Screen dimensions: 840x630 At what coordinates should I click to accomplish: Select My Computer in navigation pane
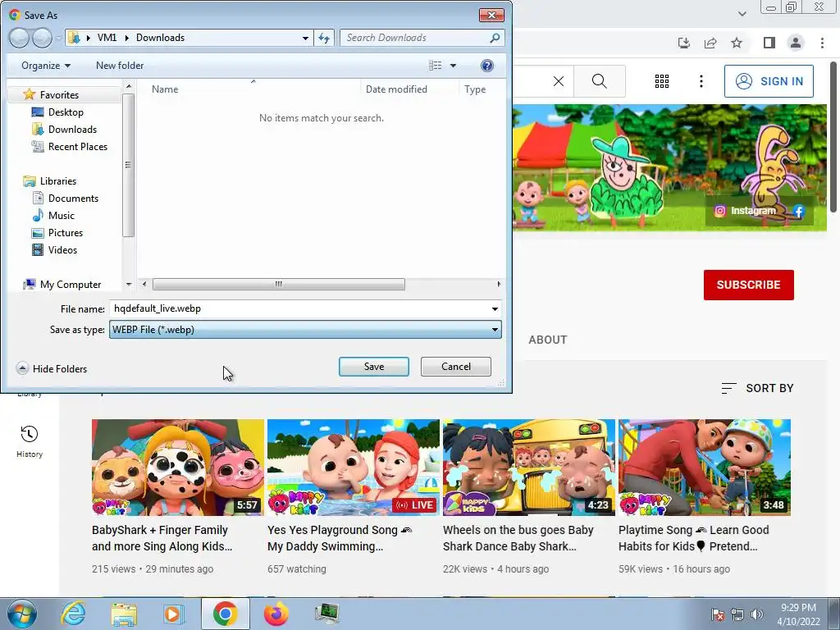click(x=70, y=285)
